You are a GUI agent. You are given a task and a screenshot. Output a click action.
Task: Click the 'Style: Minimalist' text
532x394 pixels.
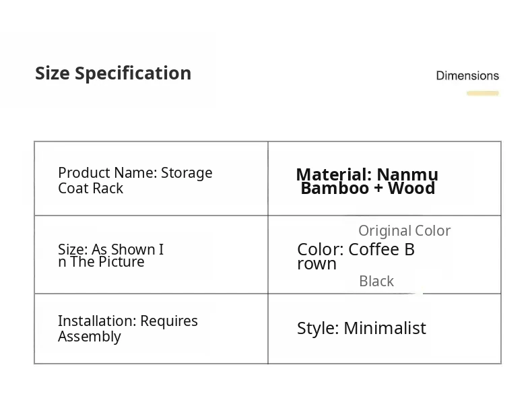362,328
